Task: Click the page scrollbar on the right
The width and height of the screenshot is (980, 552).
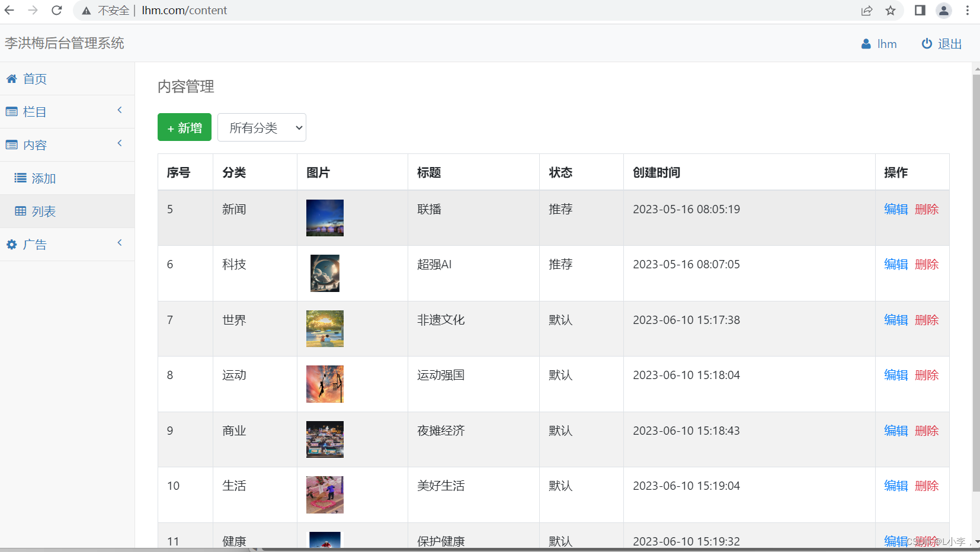Action: click(x=976, y=237)
